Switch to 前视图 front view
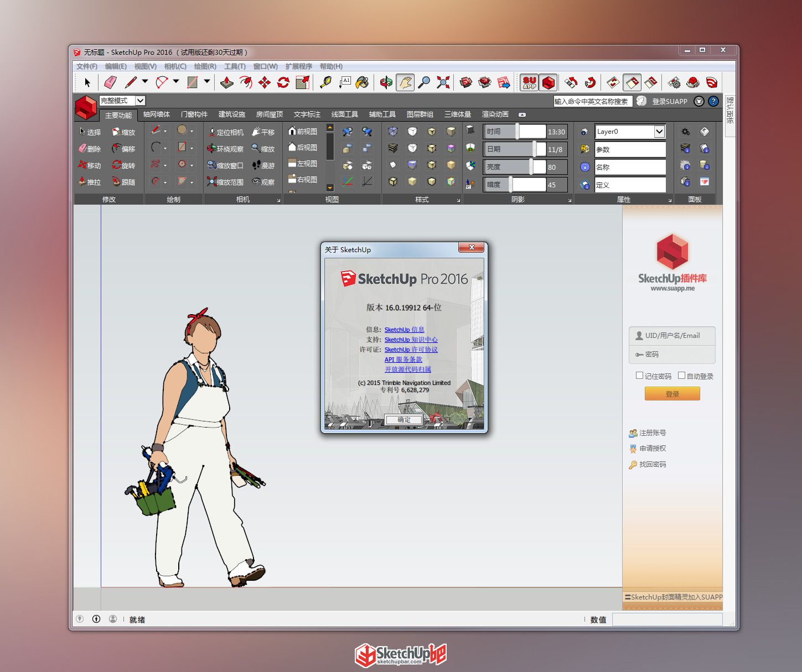Screen dimensions: 802x672 [303, 131]
